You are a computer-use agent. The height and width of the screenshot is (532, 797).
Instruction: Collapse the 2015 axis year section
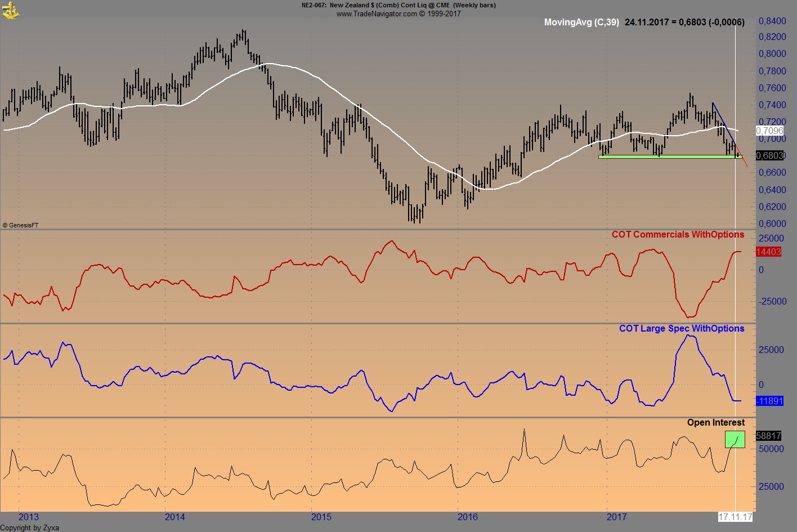(x=321, y=516)
